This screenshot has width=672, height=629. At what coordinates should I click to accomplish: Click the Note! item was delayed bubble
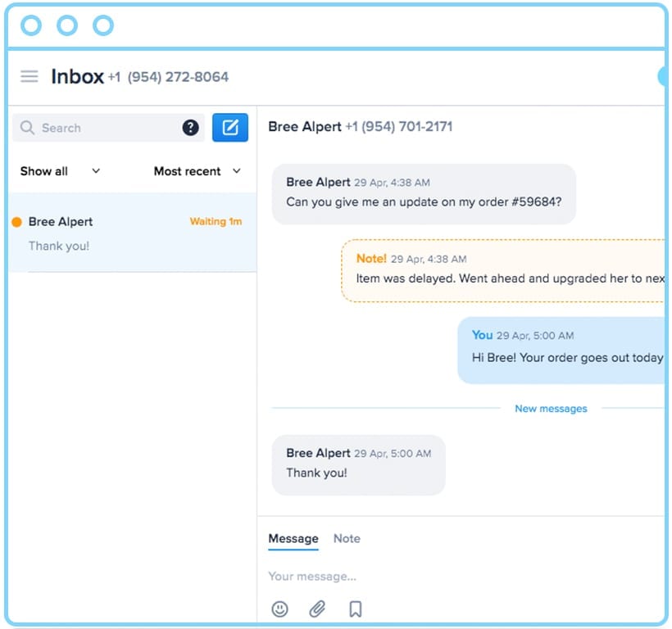503,270
